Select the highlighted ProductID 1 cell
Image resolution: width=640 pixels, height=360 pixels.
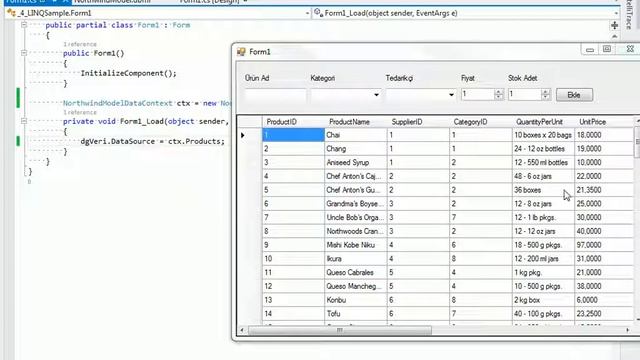point(293,135)
